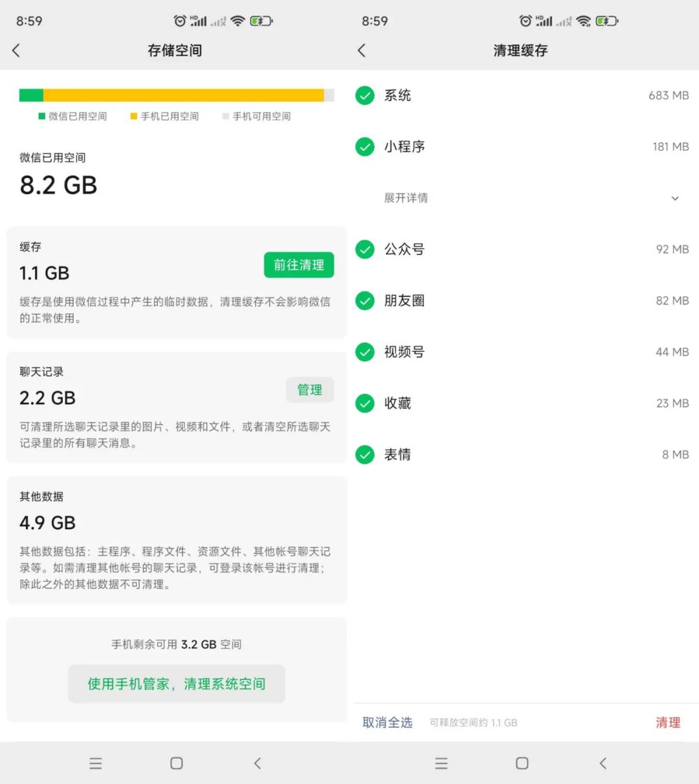
Task: Tap the 清理缓存 page title
Action: [520, 50]
